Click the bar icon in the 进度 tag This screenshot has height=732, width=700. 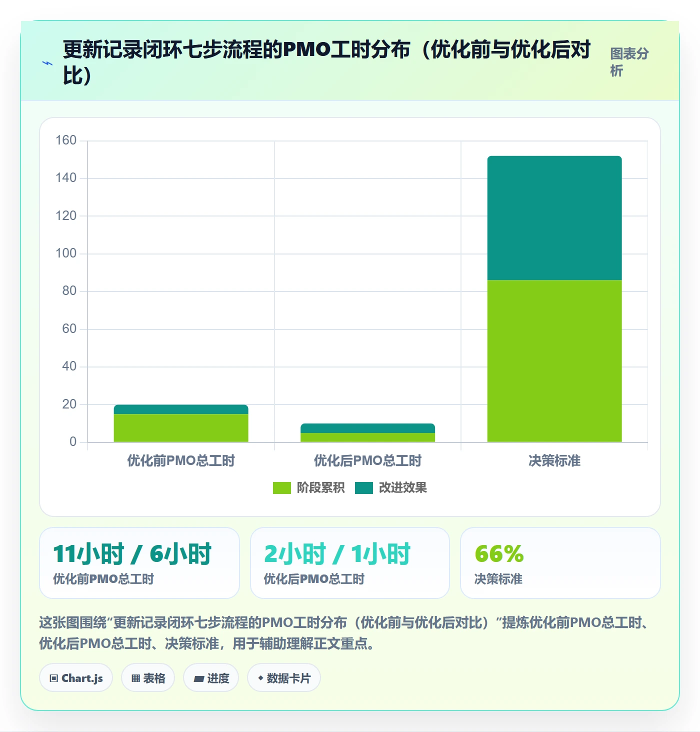[198, 678]
